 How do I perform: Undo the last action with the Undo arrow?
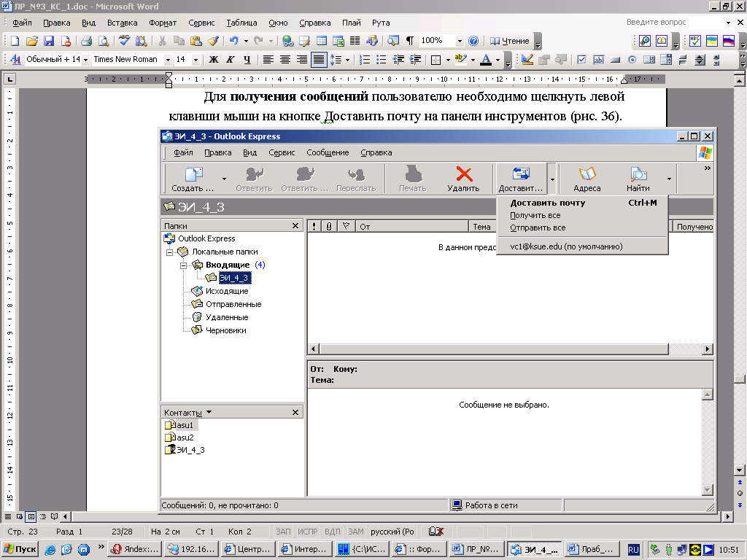[233, 41]
